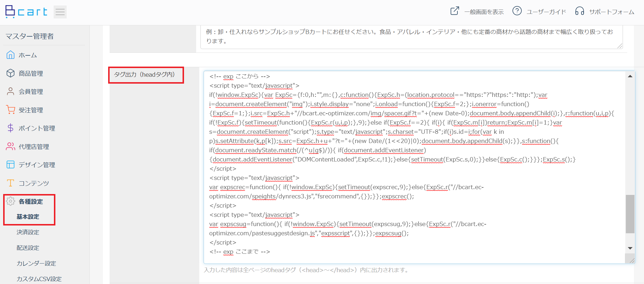Open the サポートフォーム link
644x284 pixels.
pos(612,12)
